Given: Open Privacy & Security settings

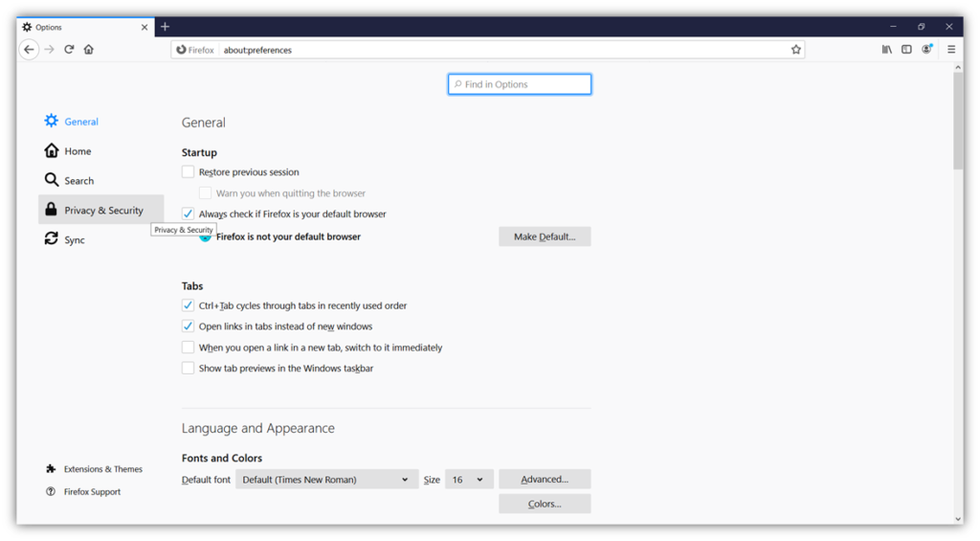Looking at the screenshot, I should pos(101,210).
